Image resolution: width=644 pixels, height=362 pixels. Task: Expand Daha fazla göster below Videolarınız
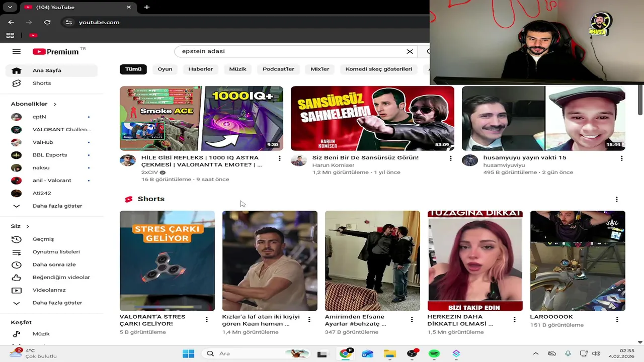click(51, 303)
